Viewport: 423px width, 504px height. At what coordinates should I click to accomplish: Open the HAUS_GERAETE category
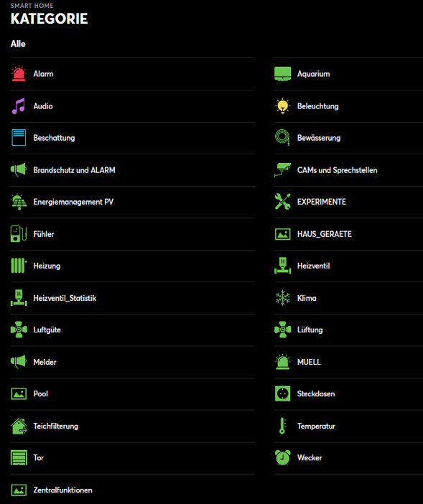(348, 233)
